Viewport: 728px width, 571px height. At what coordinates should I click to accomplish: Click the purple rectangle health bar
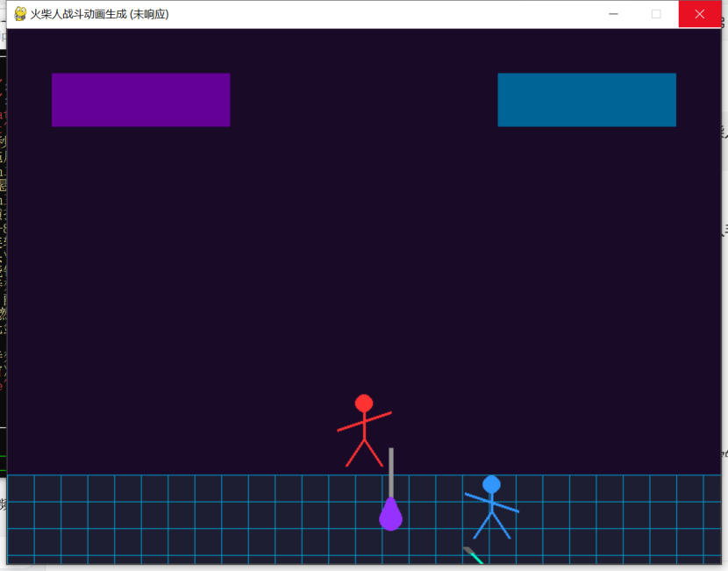tap(140, 100)
